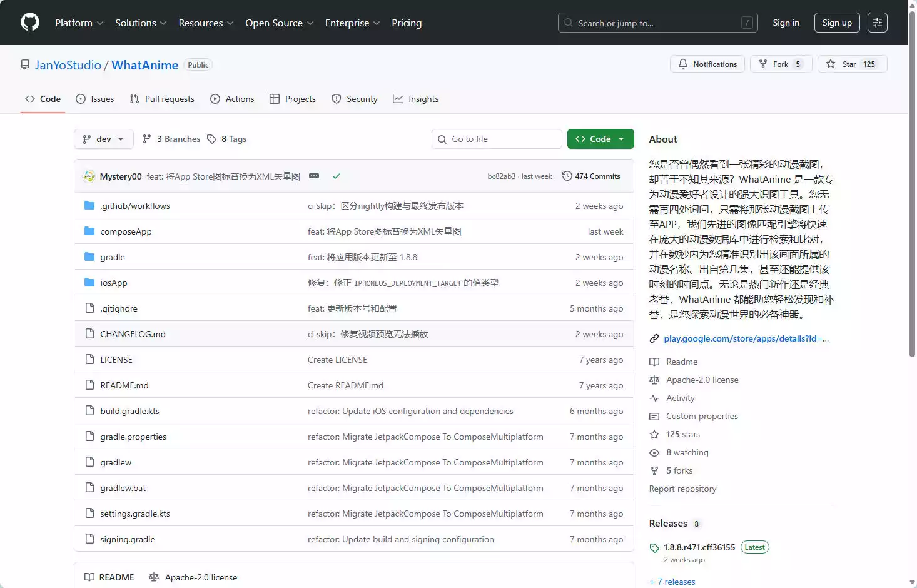The image size is (917, 588).
Task: Click the Sign in link
Action: tap(786, 23)
